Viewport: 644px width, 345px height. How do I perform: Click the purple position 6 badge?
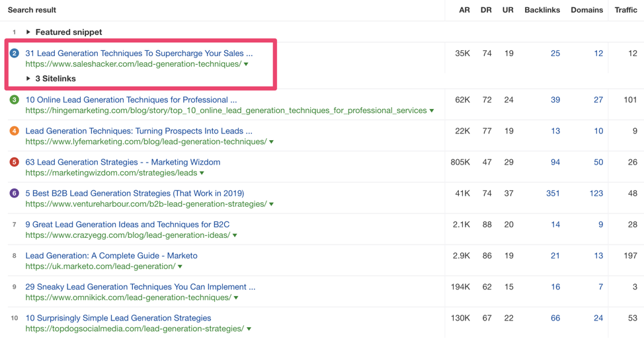(x=14, y=193)
